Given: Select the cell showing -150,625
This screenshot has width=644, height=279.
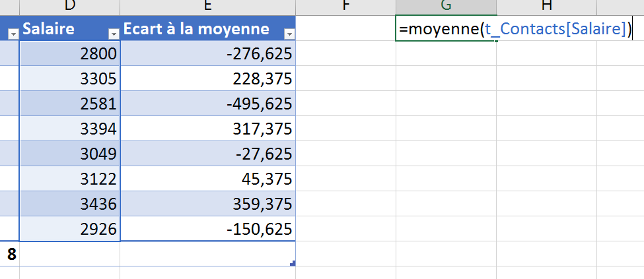Looking at the screenshot, I should click(x=208, y=228).
